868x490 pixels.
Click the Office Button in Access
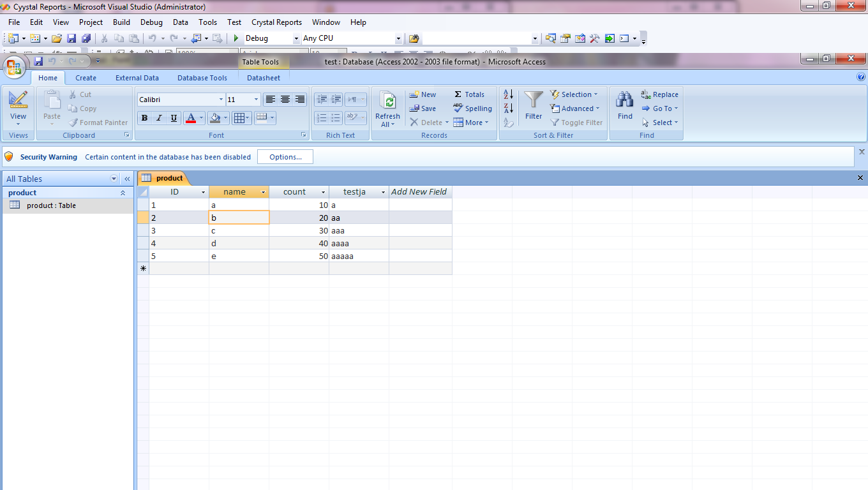(15, 66)
